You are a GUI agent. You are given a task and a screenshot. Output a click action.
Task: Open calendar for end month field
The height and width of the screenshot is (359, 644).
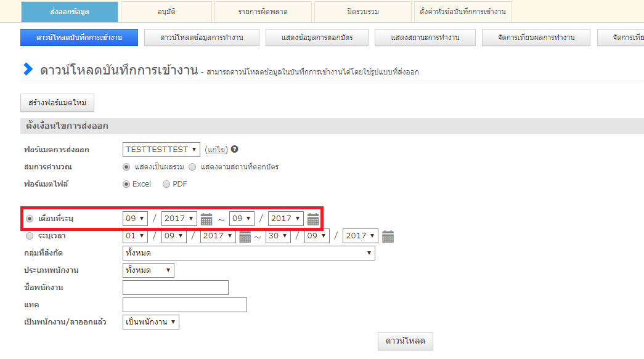[x=313, y=219]
